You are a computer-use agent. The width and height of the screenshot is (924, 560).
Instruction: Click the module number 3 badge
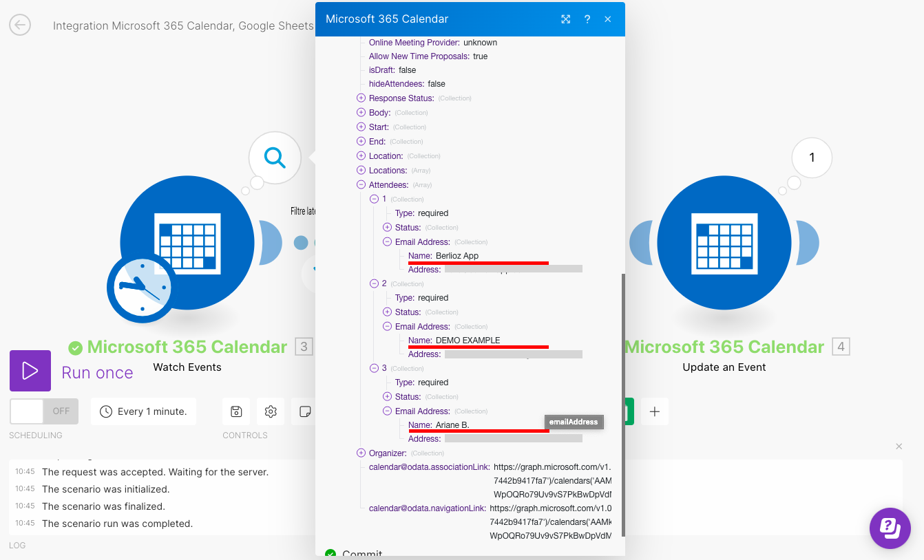[304, 347]
